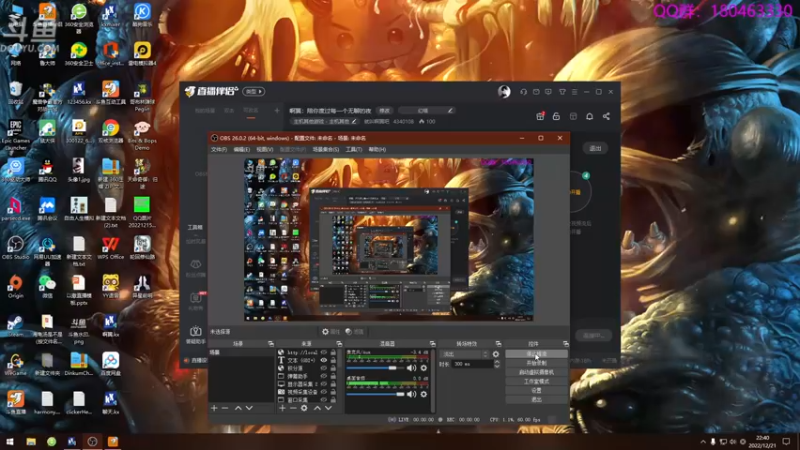Open OBS Studio desktop shortcut
The height and width of the screenshot is (450, 800).
pos(15,247)
